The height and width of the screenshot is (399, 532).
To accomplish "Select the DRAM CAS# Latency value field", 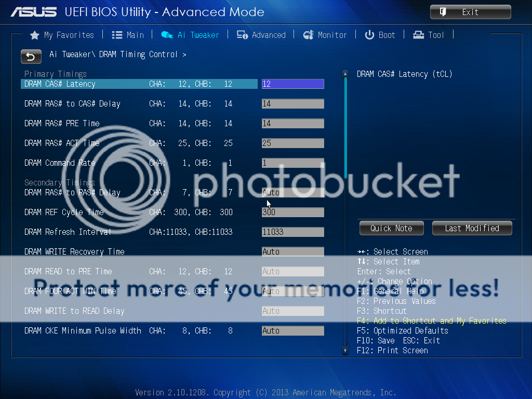I will [292, 84].
